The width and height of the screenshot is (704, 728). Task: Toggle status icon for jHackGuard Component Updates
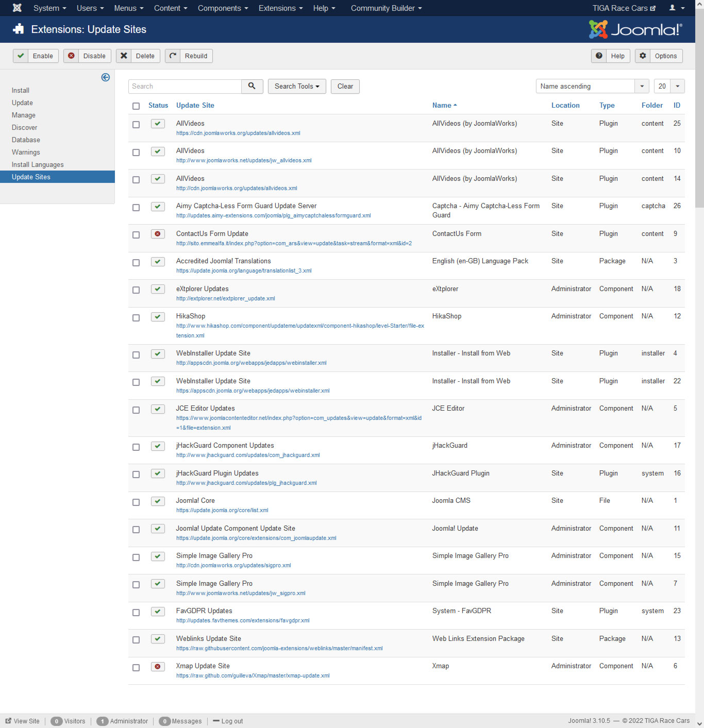pos(158,446)
